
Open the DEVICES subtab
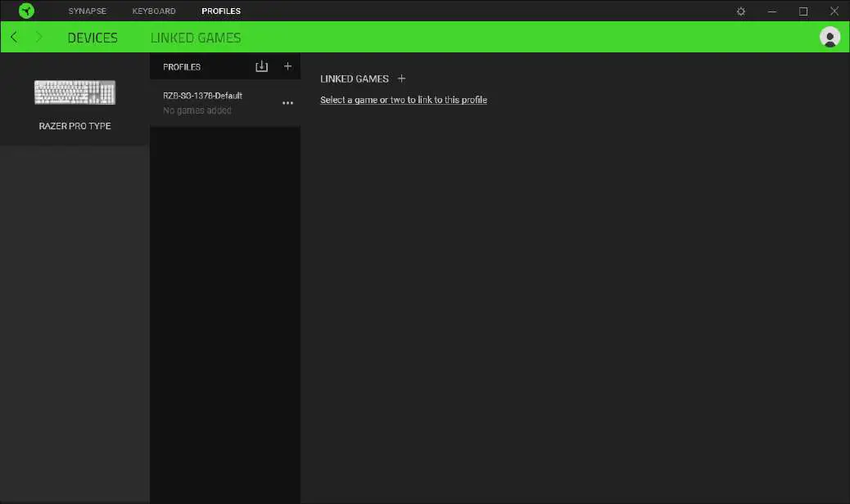93,38
